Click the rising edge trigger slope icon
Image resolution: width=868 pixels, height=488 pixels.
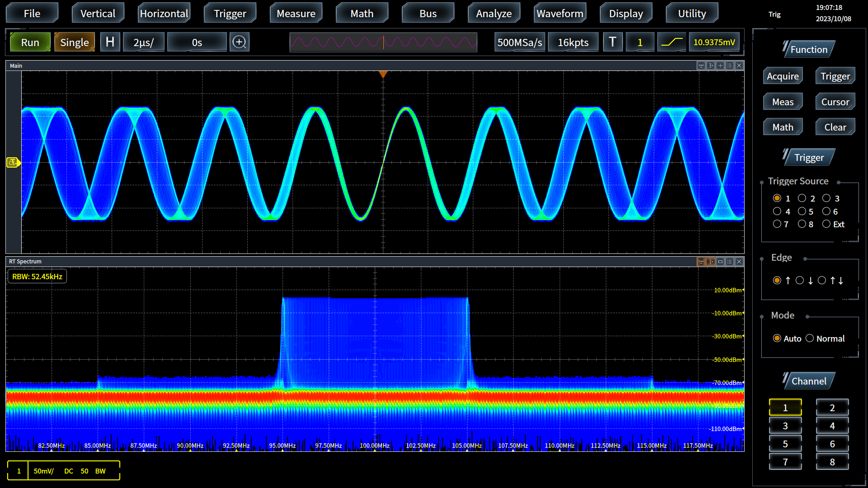pos(672,42)
